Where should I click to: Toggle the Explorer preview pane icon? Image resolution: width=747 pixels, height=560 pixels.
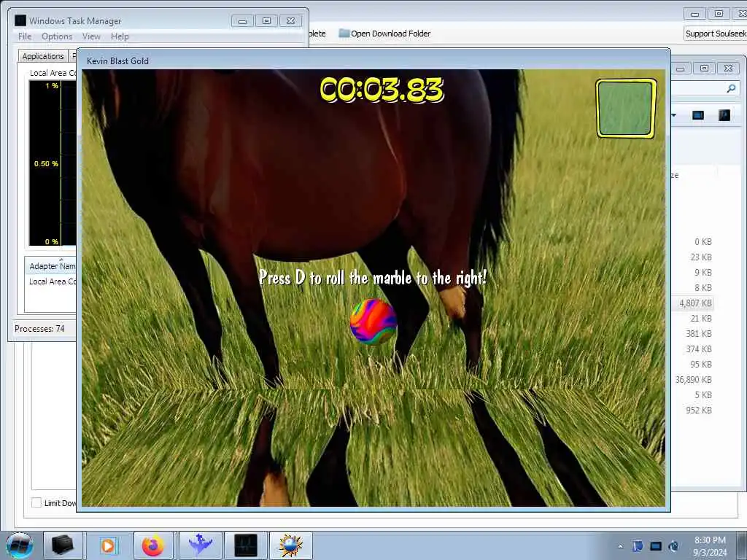[x=698, y=114]
